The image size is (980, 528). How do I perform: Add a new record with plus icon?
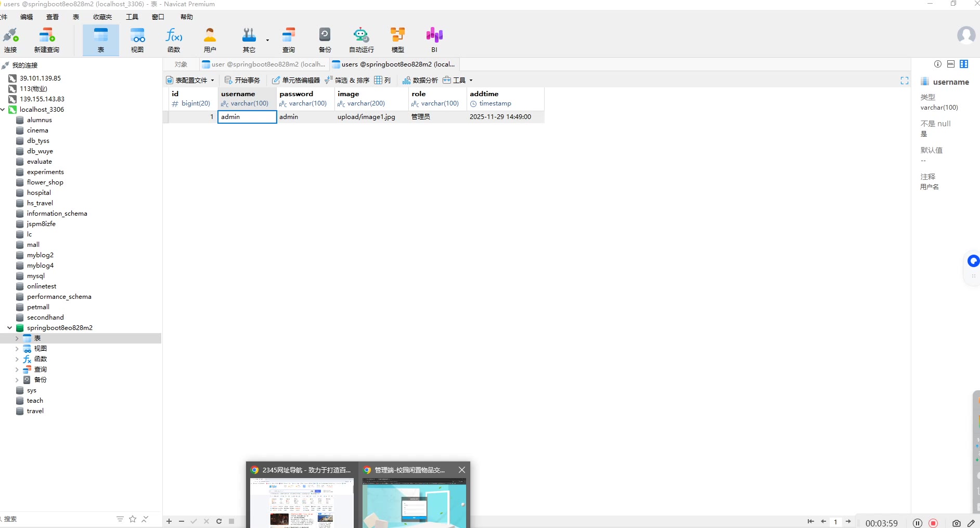[x=169, y=521]
